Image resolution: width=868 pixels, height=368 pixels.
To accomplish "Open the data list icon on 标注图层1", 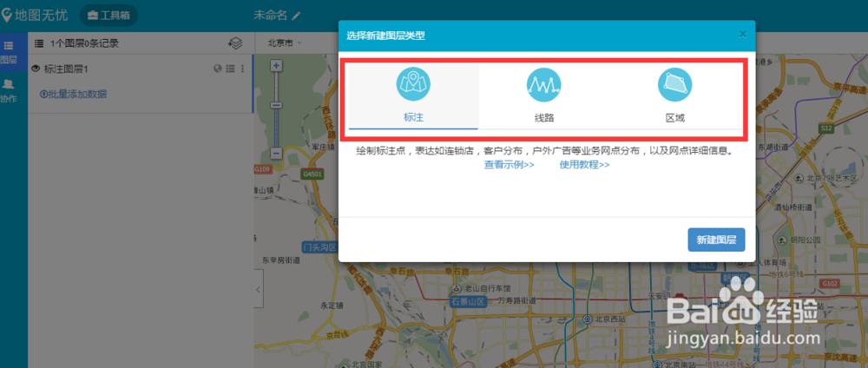I will coord(230,69).
